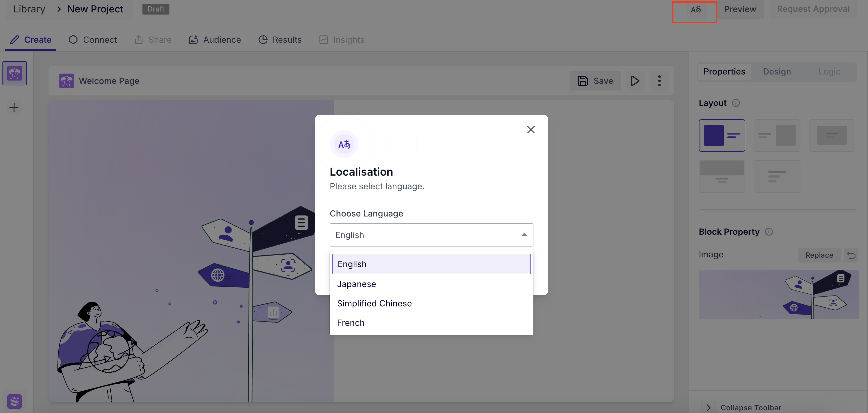Choose Simplified Chinese language option

tap(431, 304)
